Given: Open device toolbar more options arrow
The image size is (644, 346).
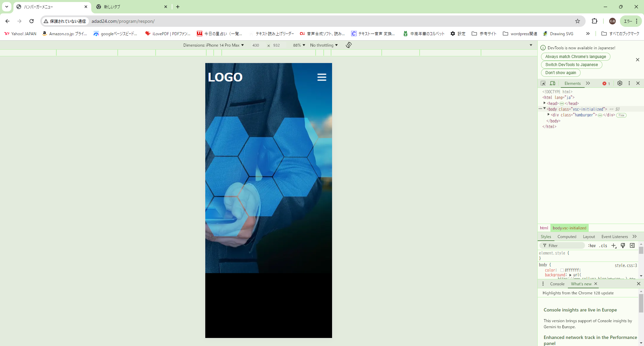Looking at the screenshot, I should [x=531, y=45].
